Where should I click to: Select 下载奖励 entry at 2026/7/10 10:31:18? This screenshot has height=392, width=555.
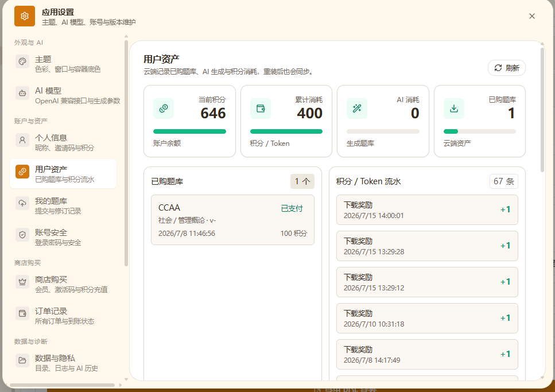[427, 318]
